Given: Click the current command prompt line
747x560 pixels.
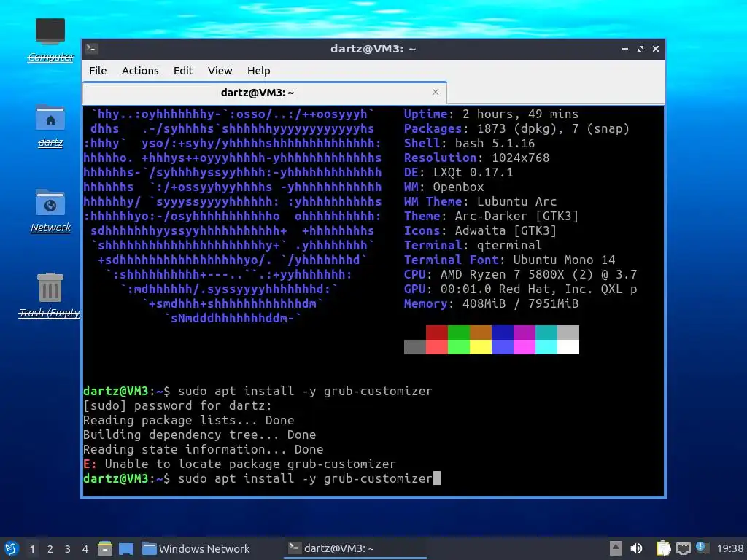Looking at the screenshot, I should [262, 478].
